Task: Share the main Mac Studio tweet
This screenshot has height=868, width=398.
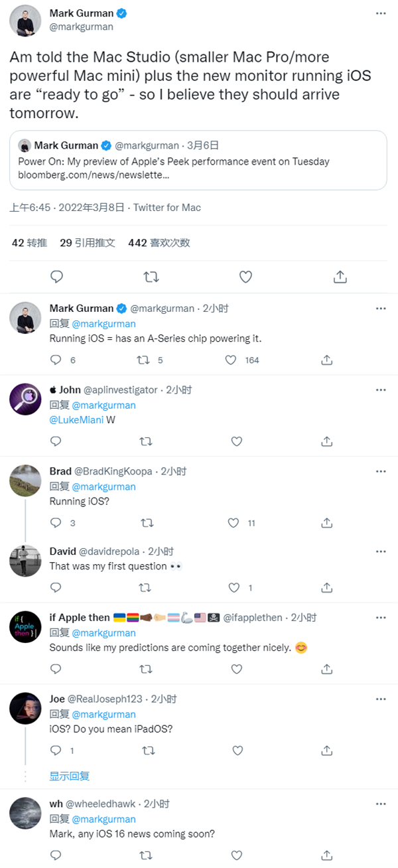Action: tap(340, 277)
